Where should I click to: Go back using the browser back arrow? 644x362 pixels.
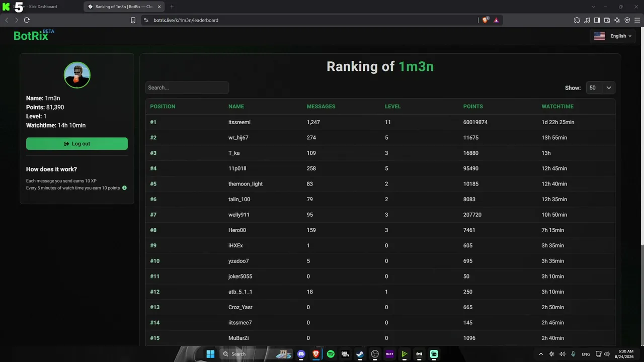7,20
